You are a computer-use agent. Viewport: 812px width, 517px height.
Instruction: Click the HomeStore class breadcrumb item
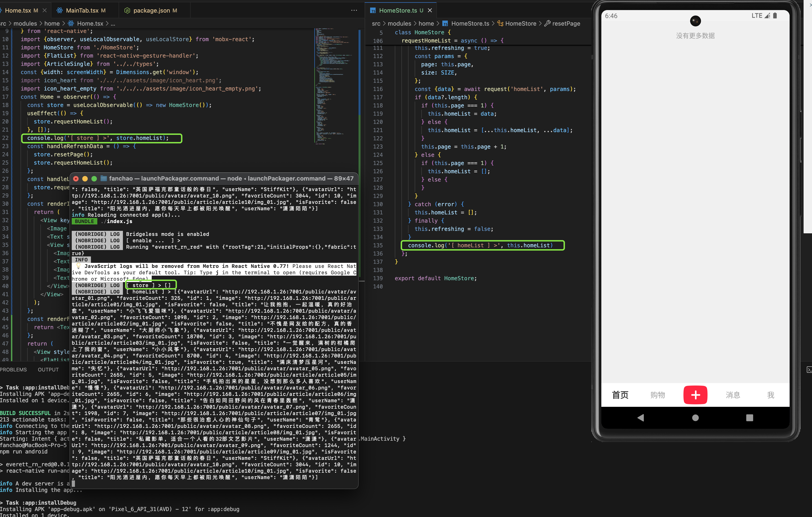click(521, 23)
